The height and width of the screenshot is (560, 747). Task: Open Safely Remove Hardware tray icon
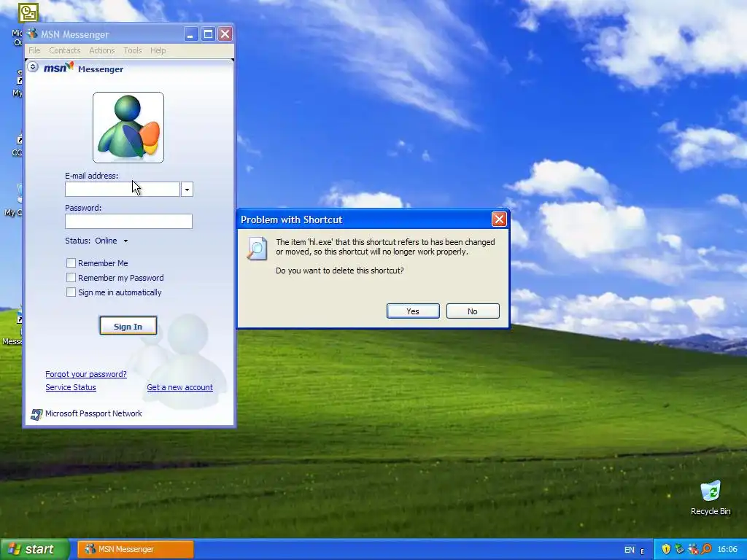tap(679, 549)
